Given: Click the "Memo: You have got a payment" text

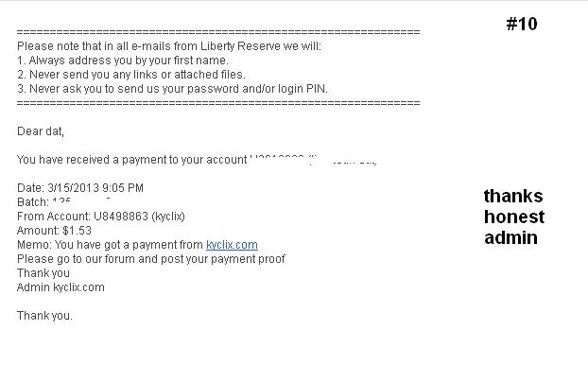Looking at the screenshot, I should [x=110, y=245].
